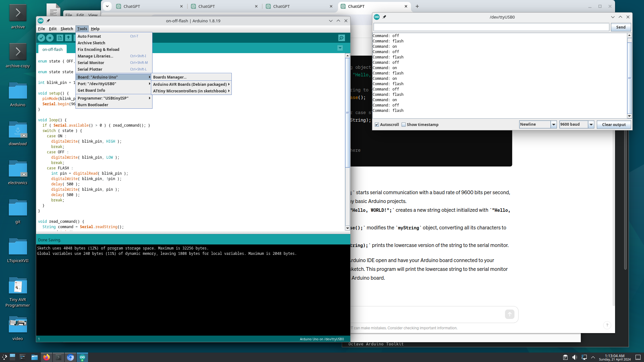
Task: Open the git desktop folder
Action: click(x=18, y=211)
